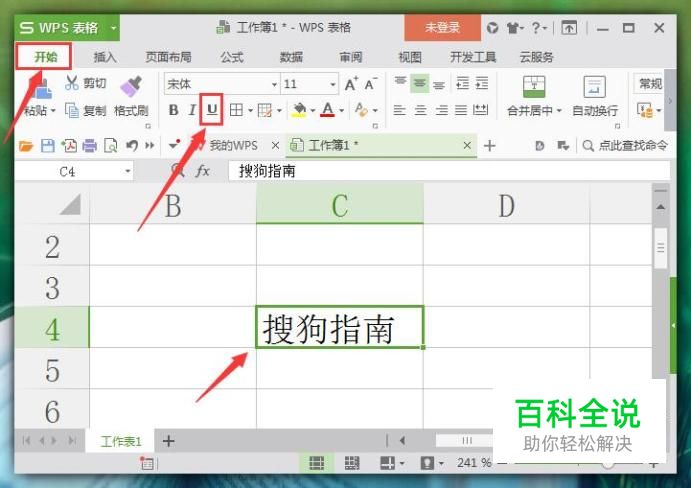Screen dimensions: 691x488
Task: Switch to the 视图 tab
Action: click(x=410, y=57)
